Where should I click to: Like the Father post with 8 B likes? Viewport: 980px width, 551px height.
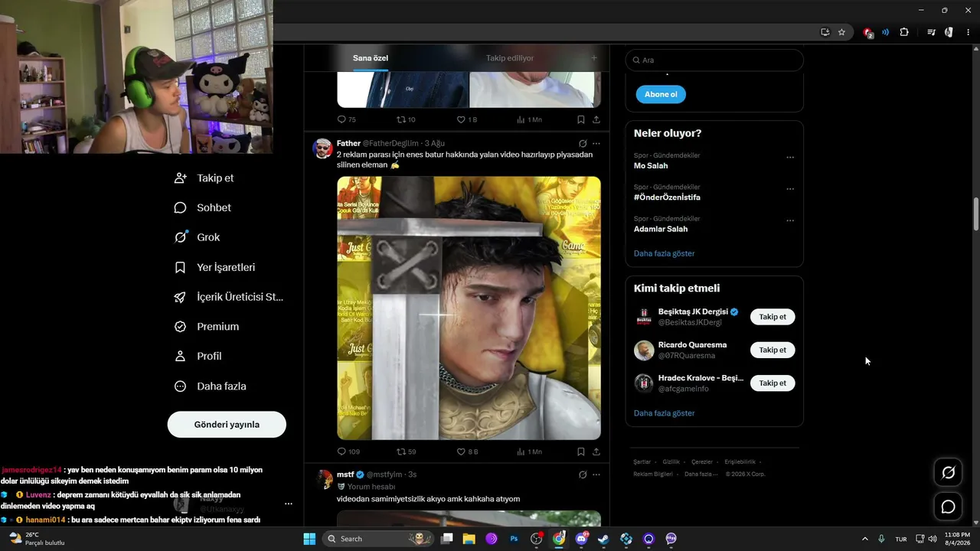click(x=467, y=452)
